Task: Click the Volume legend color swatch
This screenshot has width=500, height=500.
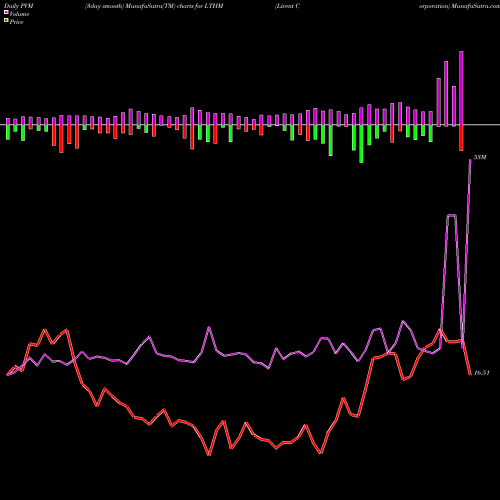Action: tap(6, 13)
